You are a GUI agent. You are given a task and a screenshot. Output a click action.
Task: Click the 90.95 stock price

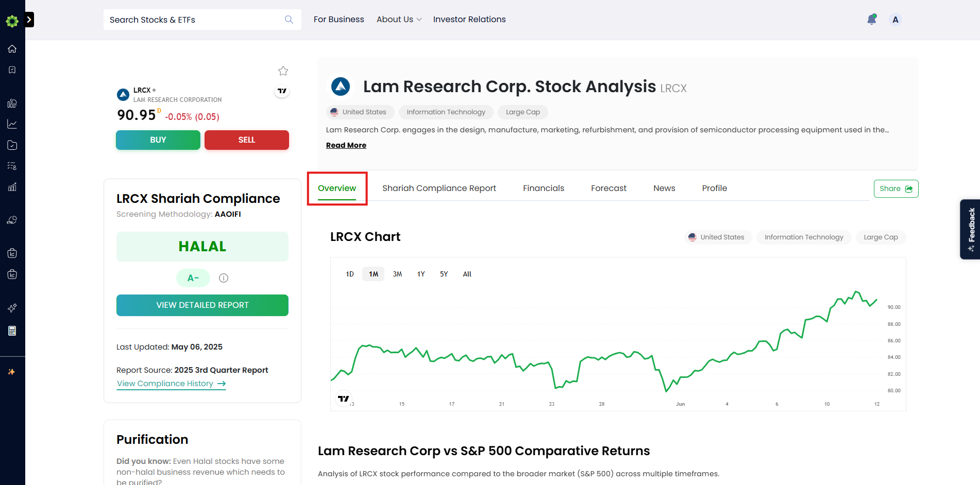[x=137, y=115]
